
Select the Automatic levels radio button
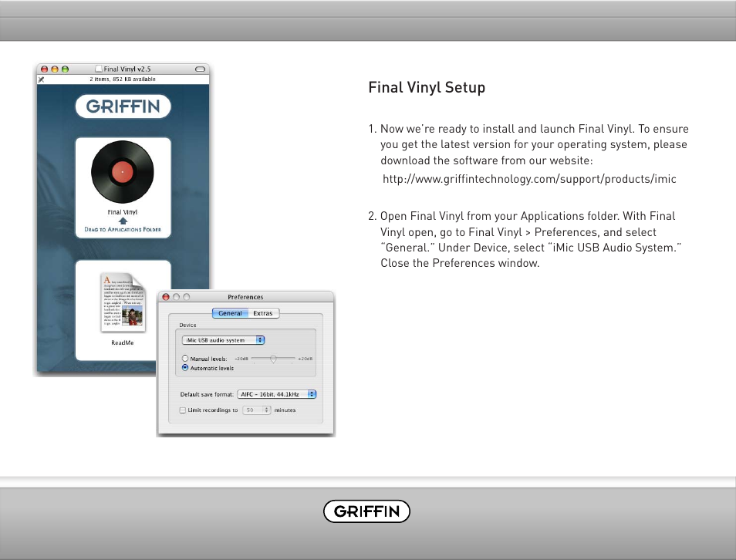185,367
